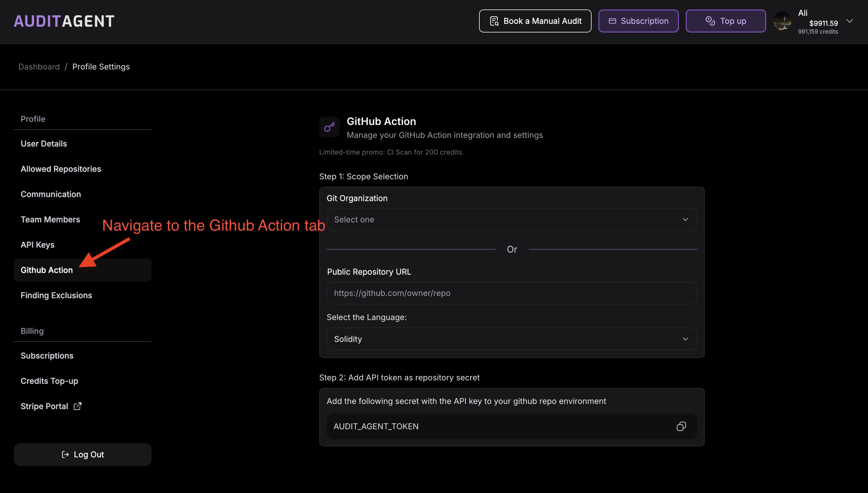868x493 pixels.
Task: Open the Ali profile avatar picture
Action: click(x=782, y=21)
